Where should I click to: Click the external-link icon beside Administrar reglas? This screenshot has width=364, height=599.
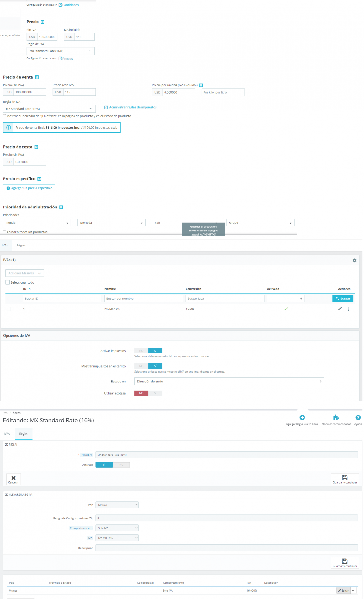point(106,107)
